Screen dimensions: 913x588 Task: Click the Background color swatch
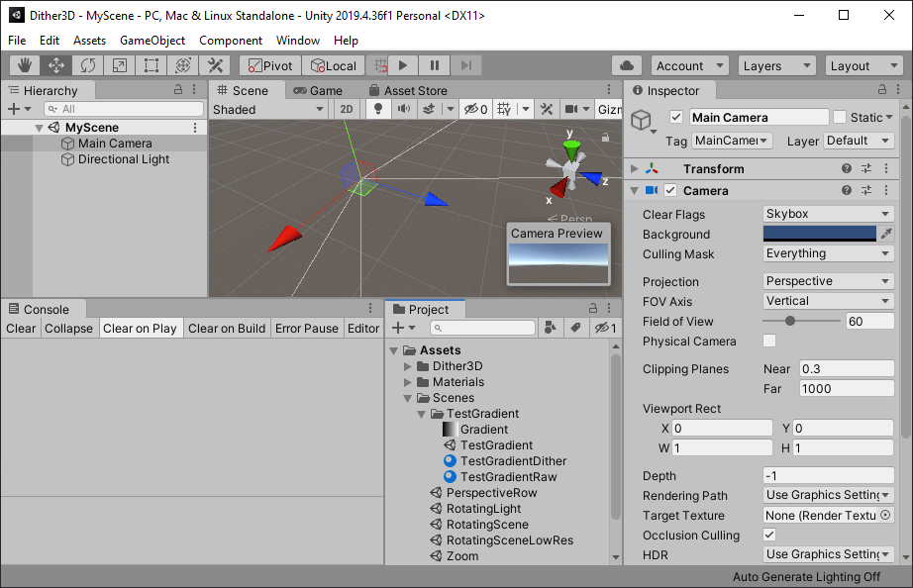[819, 234]
